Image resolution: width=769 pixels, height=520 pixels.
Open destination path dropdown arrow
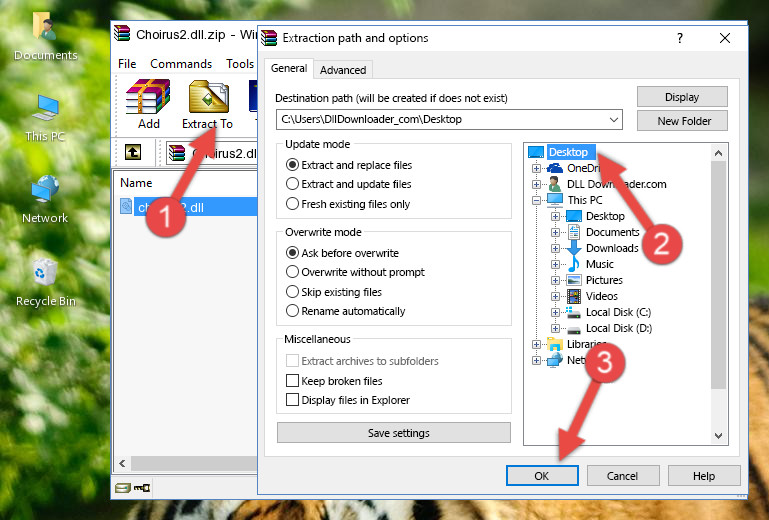614,120
